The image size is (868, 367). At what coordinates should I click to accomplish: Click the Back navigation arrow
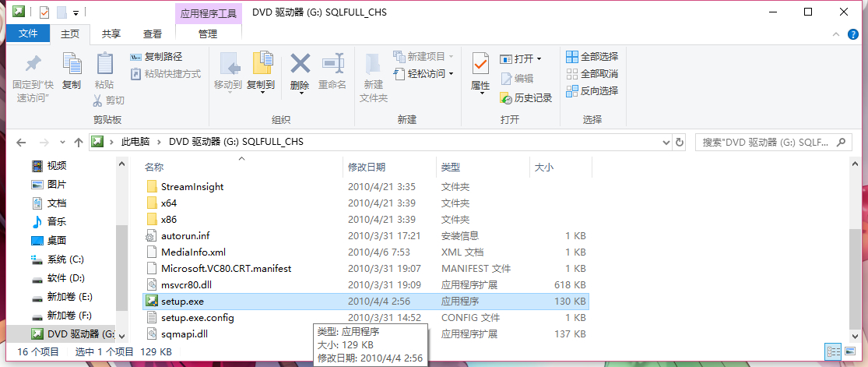(21, 142)
